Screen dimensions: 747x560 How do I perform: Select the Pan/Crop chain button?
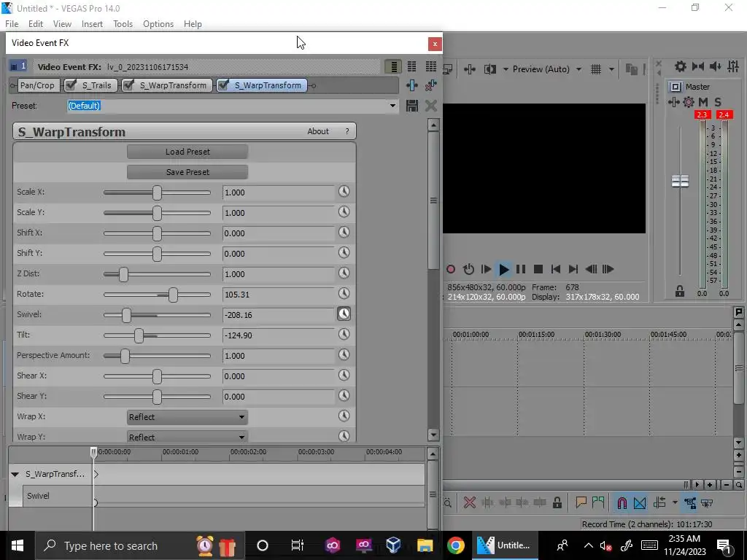(37, 85)
